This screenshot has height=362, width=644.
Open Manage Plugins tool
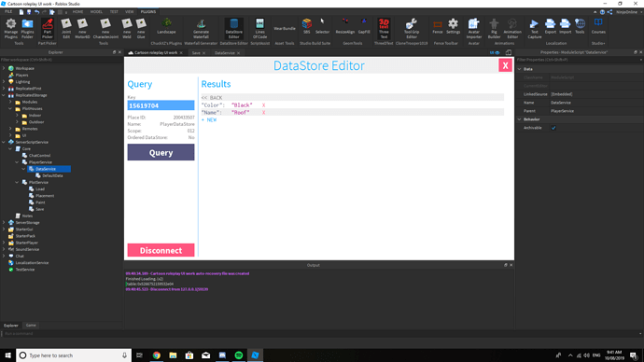pos(10,28)
